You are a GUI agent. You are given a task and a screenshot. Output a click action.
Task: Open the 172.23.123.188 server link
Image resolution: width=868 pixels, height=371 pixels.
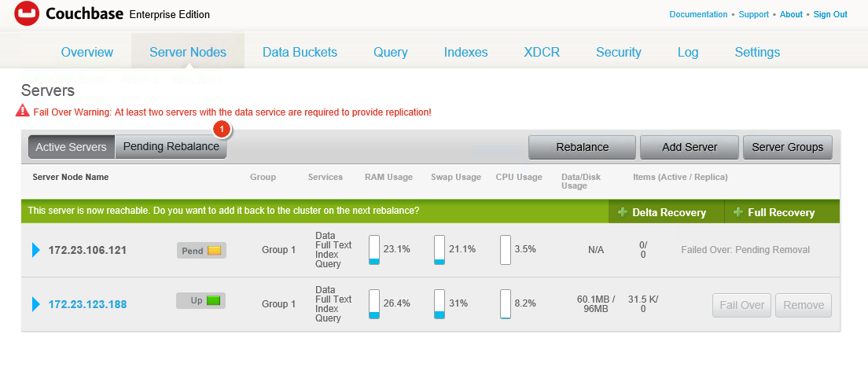87,304
